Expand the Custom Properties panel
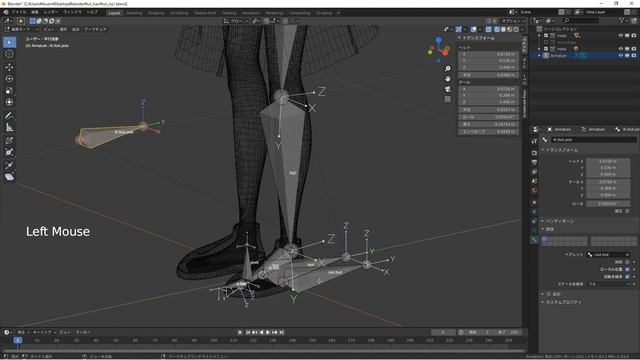Viewport: 640px width, 360px height. [x=543, y=302]
